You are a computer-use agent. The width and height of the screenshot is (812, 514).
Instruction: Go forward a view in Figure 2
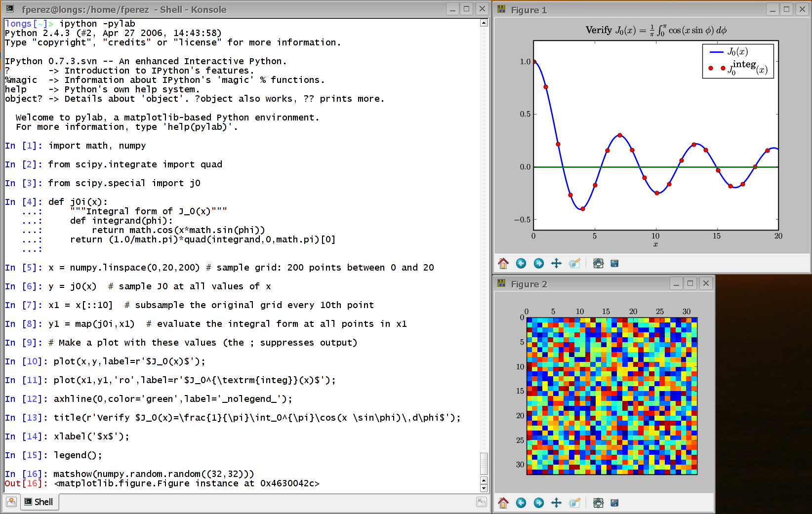point(539,503)
